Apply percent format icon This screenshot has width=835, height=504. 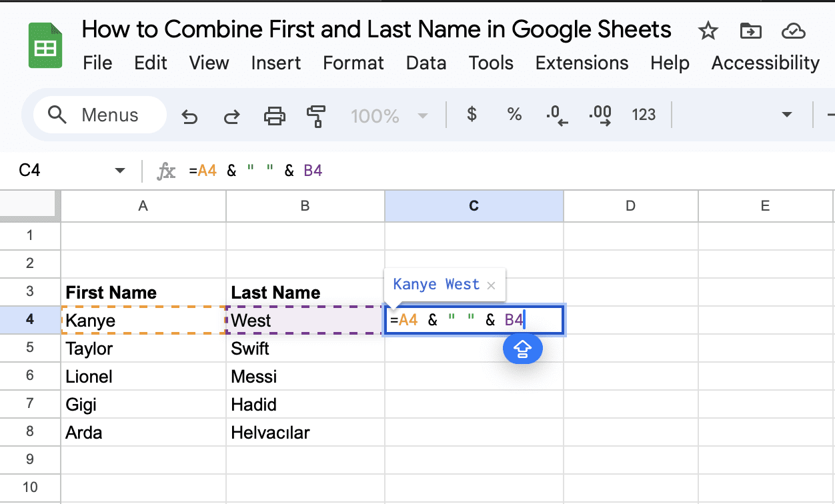[x=514, y=115]
